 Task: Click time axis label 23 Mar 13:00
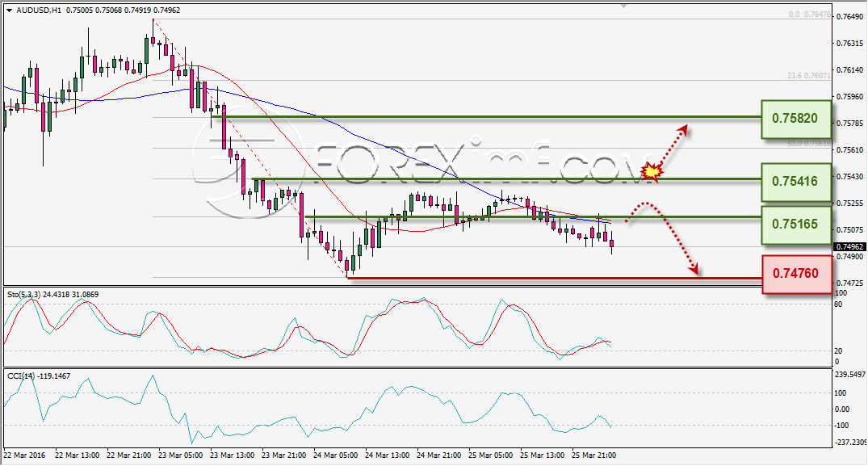click(x=233, y=455)
